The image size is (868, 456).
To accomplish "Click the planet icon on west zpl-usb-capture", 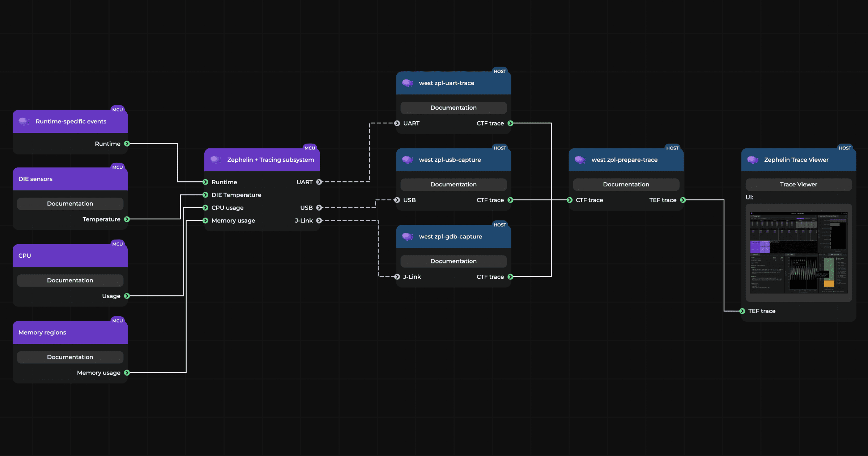I will click(x=408, y=160).
